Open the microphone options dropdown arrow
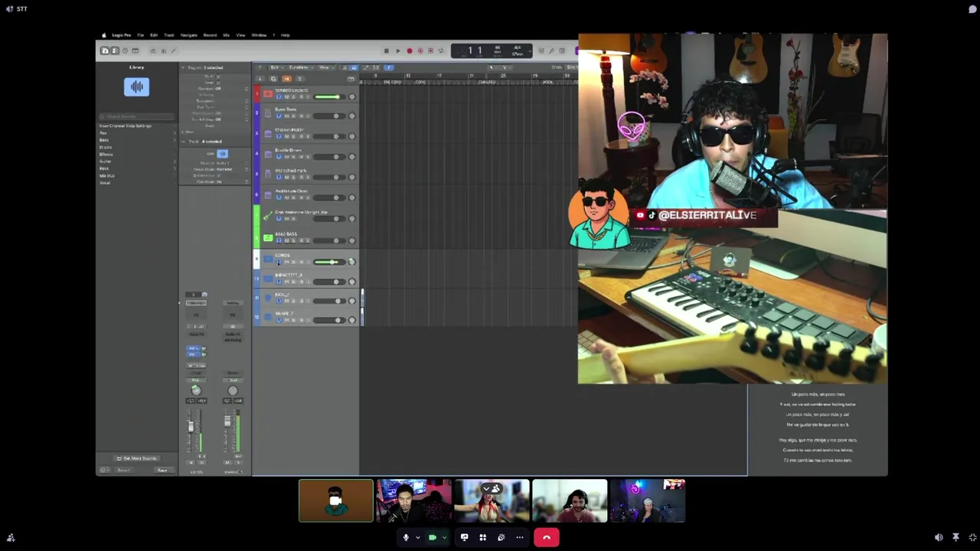The width and height of the screenshot is (980, 551). click(x=417, y=537)
